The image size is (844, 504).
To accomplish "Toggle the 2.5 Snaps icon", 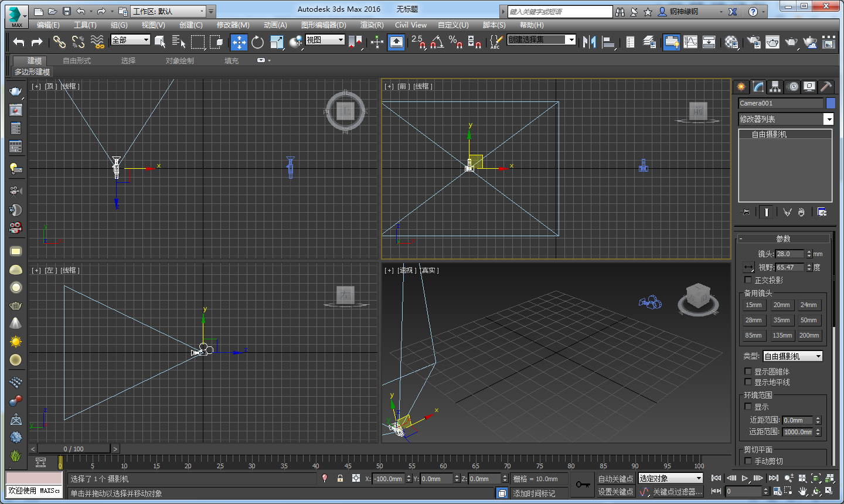I will pyautogui.click(x=418, y=42).
